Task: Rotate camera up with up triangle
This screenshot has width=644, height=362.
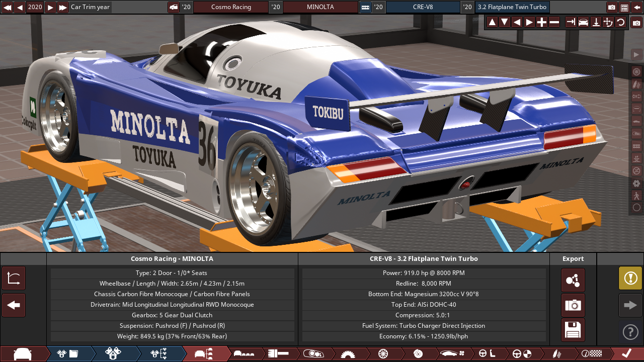Action: click(492, 22)
